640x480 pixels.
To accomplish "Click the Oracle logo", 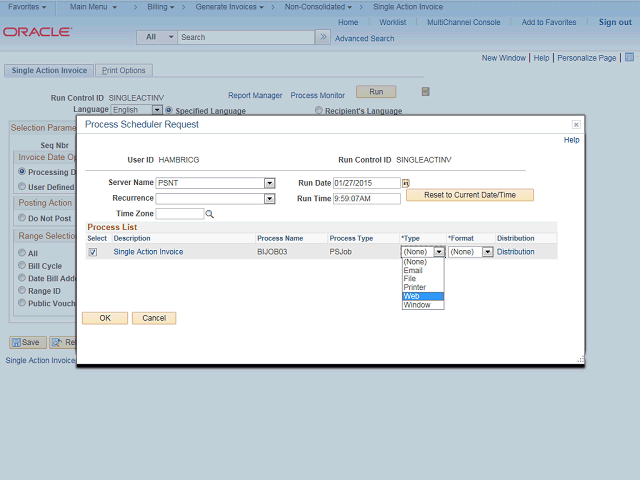I will [37, 32].
